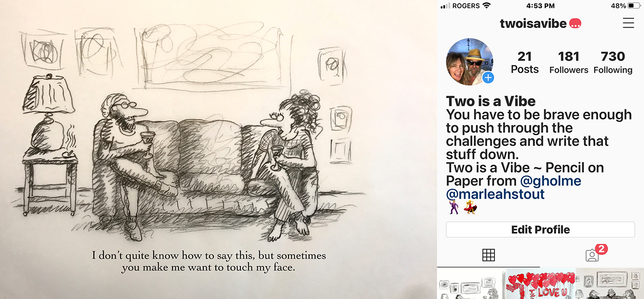Tap the red speech bubble beside username
Screen dimensions: 644x299
[575, 23]
